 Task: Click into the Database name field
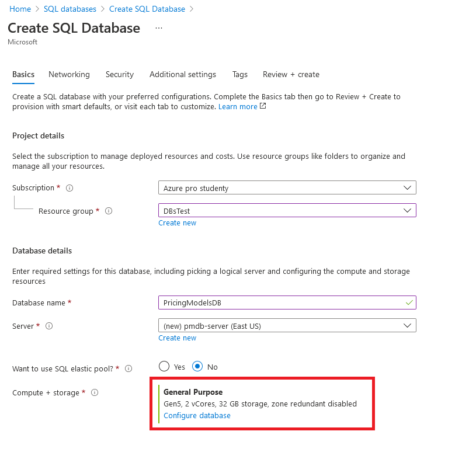pos(280,303)
